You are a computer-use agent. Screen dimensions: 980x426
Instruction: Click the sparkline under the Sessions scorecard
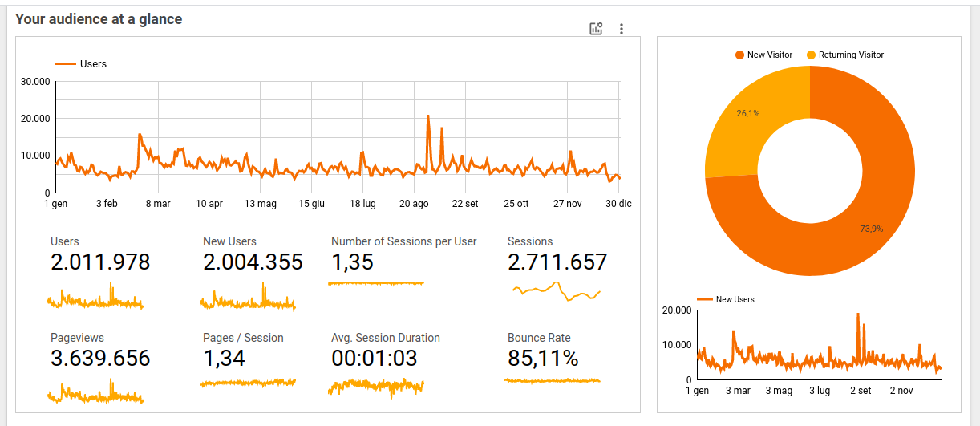[x=557, y=291]
